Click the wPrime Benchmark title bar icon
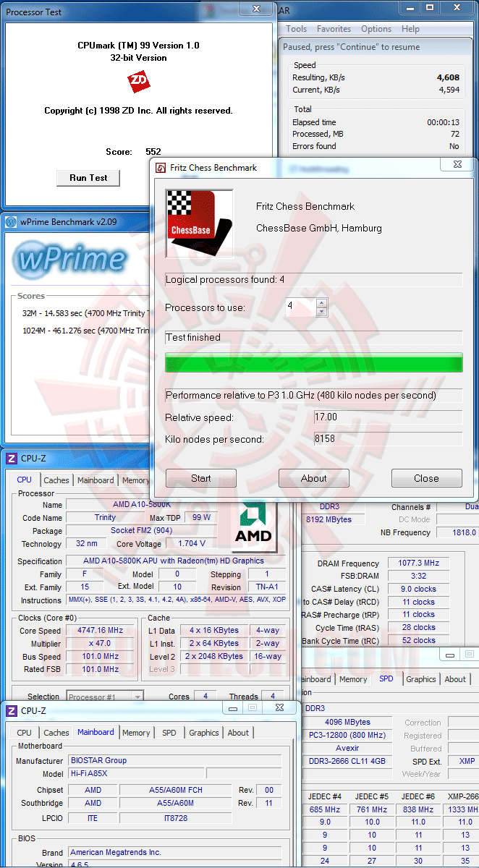Viewport: 479px width, 868px height. click(x=11, y=222)
